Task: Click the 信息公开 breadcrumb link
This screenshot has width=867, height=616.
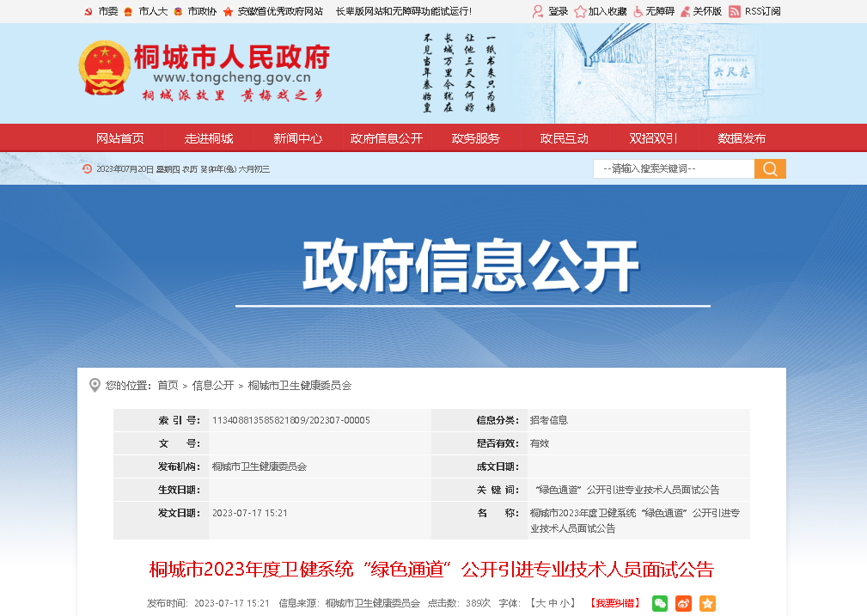Action: [x=213, y=386]
